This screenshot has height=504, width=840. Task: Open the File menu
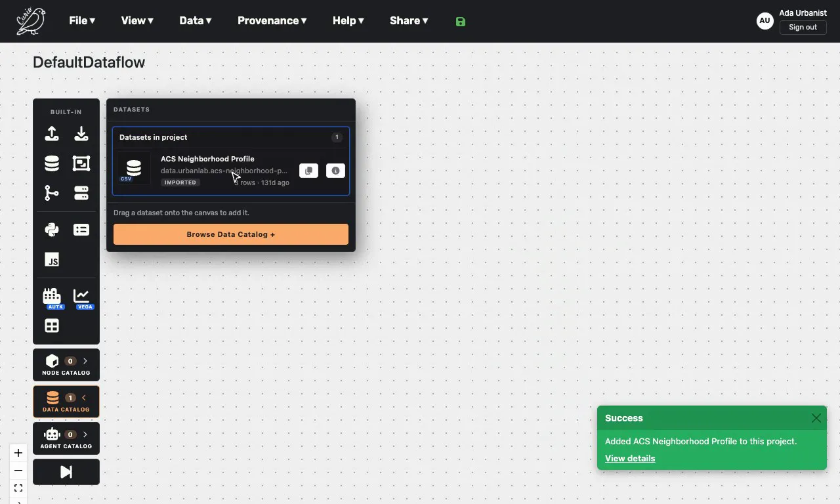pyautogui.click(x=82, y=20)
